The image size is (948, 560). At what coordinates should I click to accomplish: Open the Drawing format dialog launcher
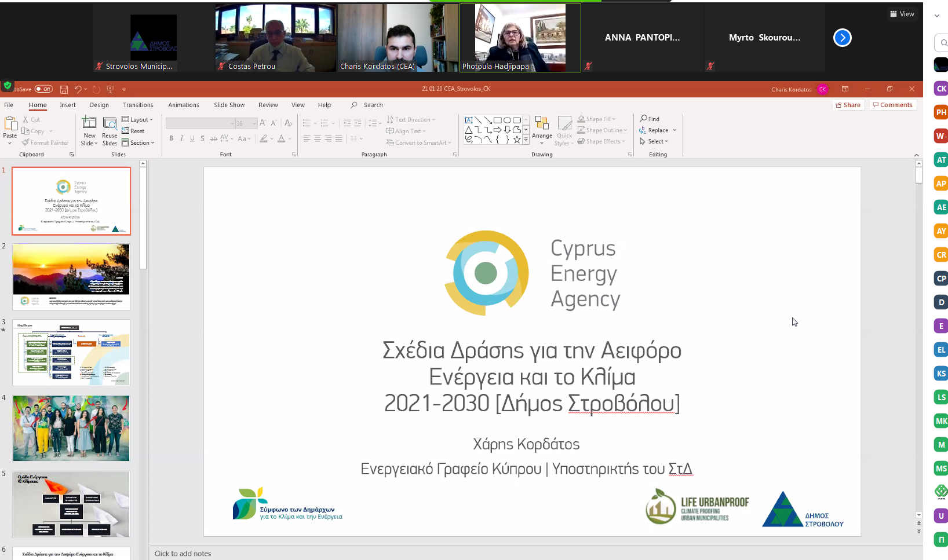[x=630, y=155]
